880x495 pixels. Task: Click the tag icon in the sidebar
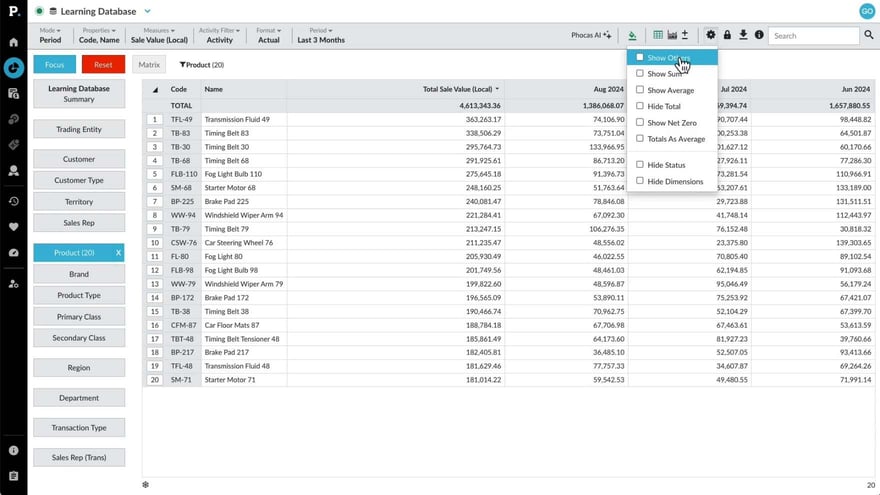(13, 145)
